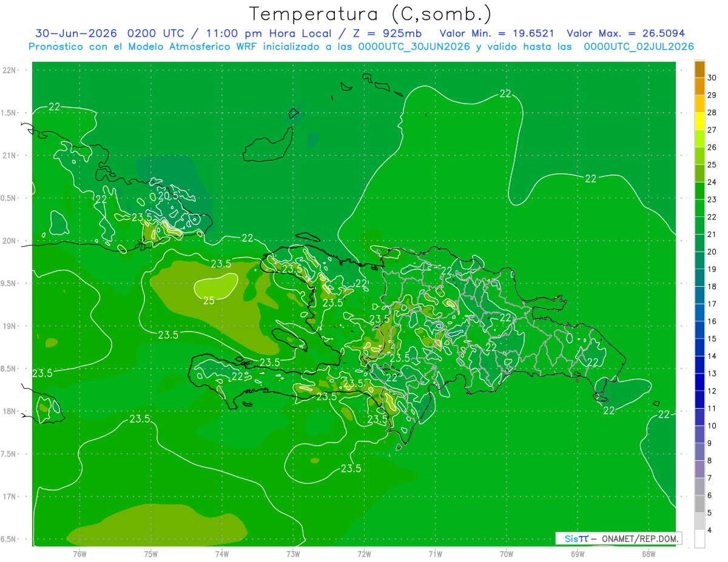Pick the white swatch below 4

(699, 539)
